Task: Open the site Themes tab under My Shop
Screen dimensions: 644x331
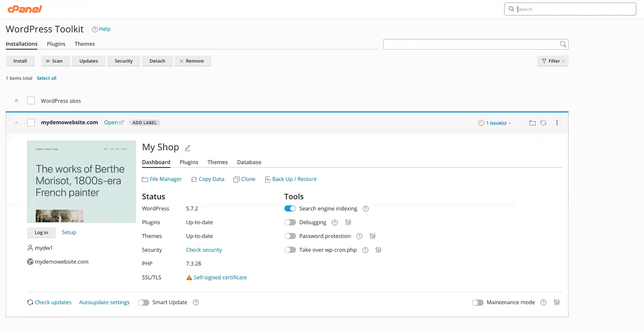Action: point(217,162)
